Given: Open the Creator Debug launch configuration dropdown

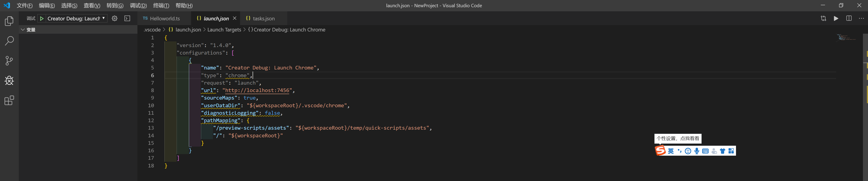Looking at the screenshot, I should [x=76, y=19].
